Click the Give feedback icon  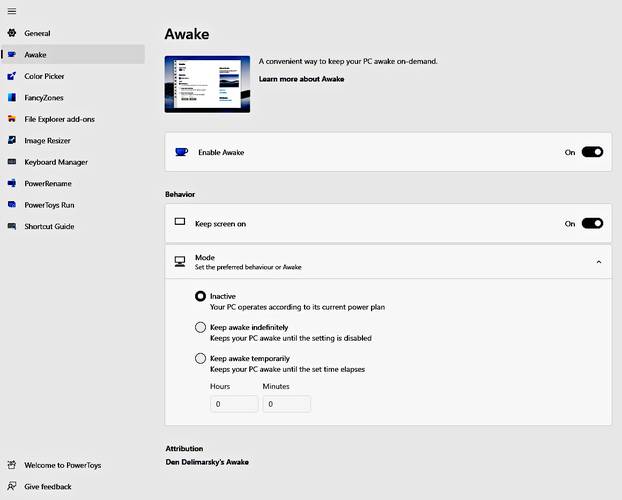tap(12, 486)
